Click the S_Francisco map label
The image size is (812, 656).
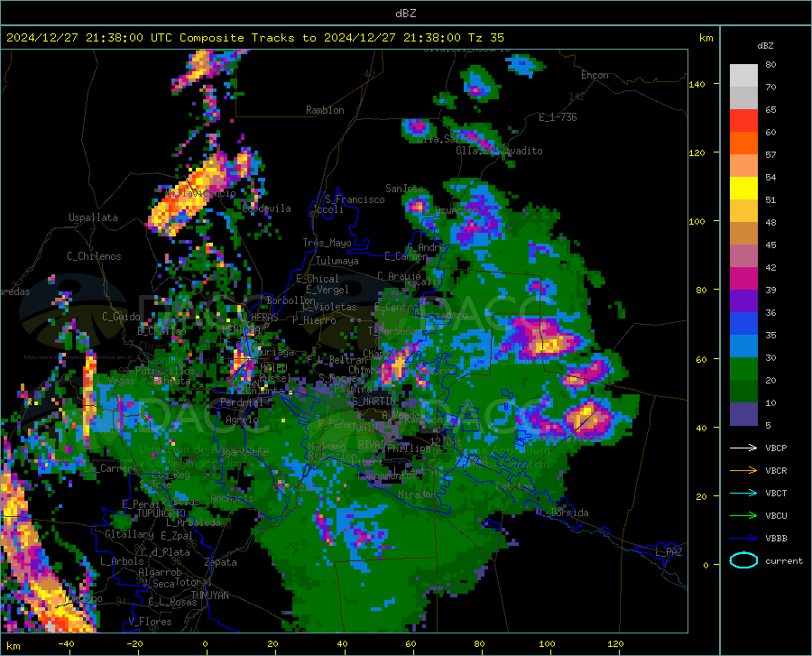coord(355,199)
